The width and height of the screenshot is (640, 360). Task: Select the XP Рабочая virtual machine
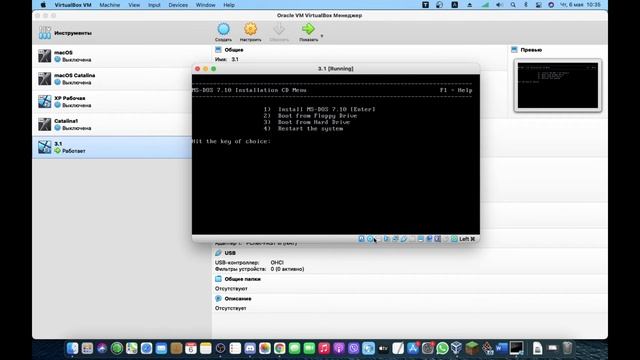[122, 102]
